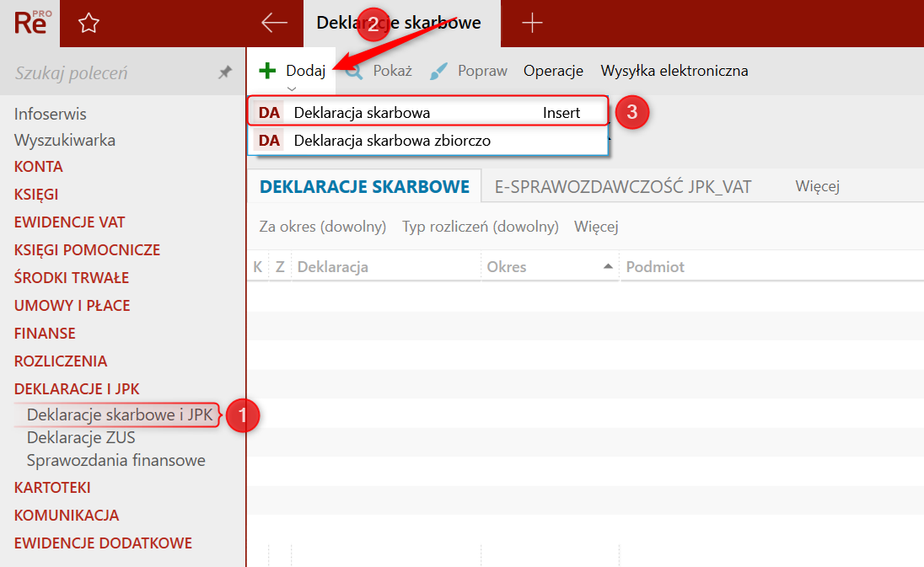
Task: Expand the ŚRODKI TRWAŁE section
Action: (72, 277)
